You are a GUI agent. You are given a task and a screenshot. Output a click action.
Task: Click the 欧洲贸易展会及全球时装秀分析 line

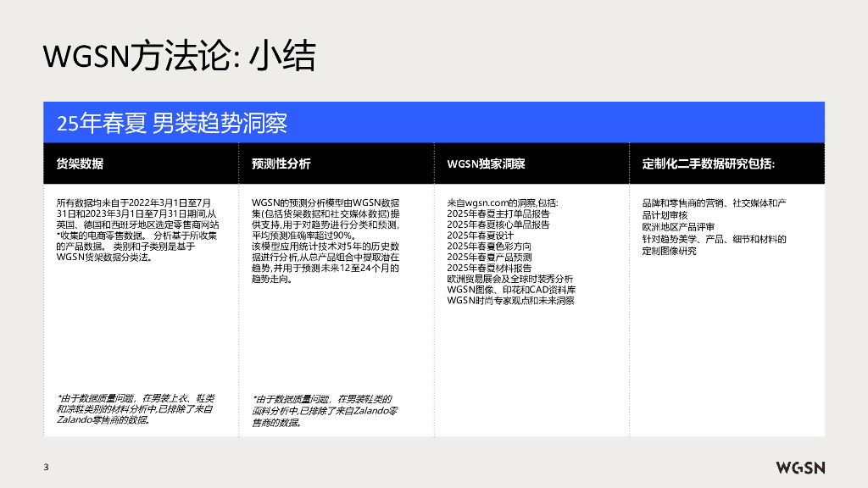(x=509, y=279)
